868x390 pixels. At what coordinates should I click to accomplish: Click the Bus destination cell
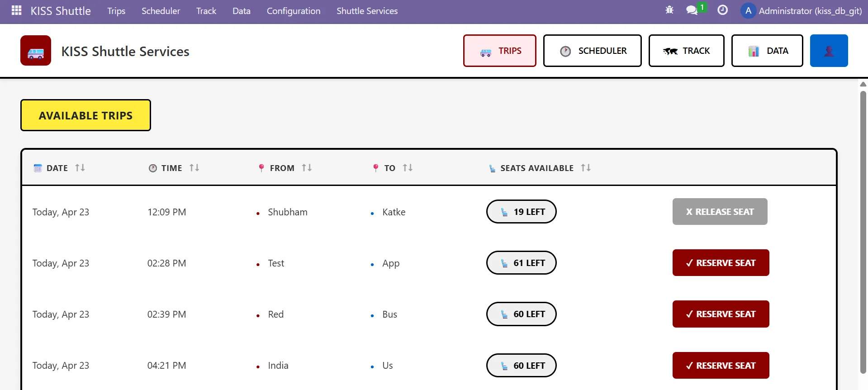pos(389,314)
